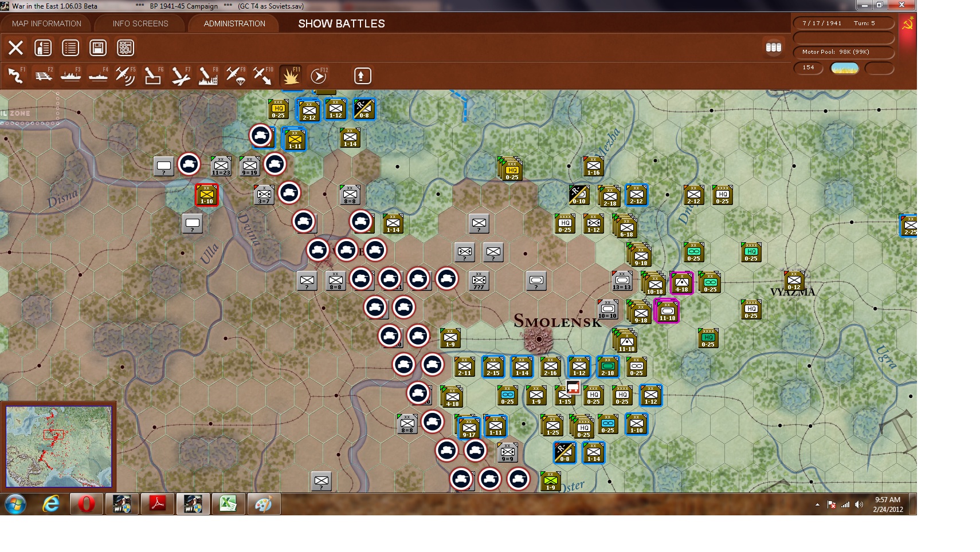Click the strategic minimap thumbnail
The width and height of the screenshot is (980, 552).
coord(58,447)
